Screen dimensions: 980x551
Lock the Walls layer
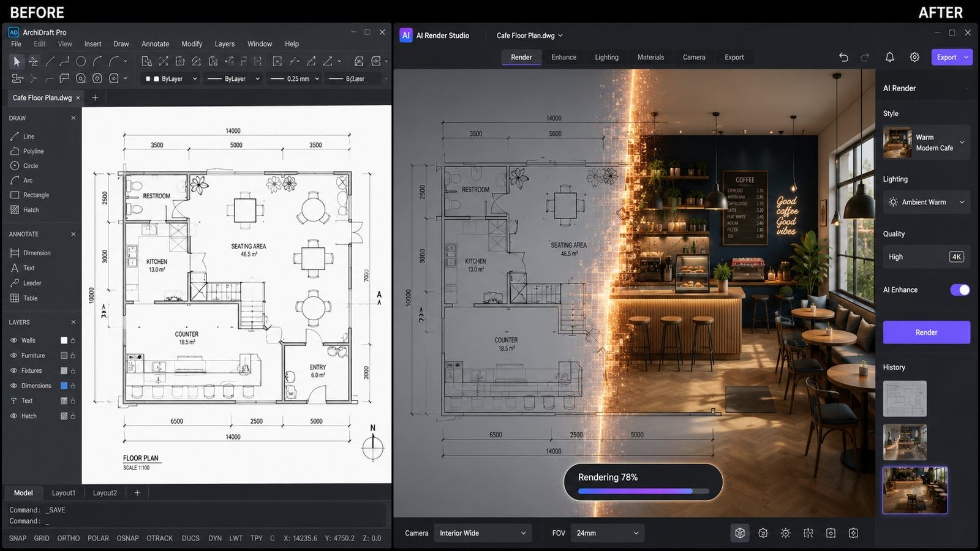pyautogui.click(x=73, y=340)
